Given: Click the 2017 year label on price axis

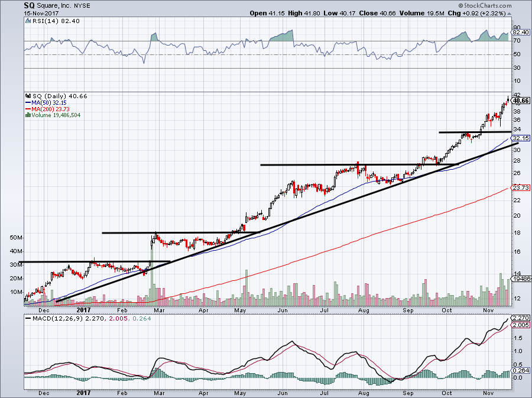Looking at the screenshot, I should (x=83, y=310).
